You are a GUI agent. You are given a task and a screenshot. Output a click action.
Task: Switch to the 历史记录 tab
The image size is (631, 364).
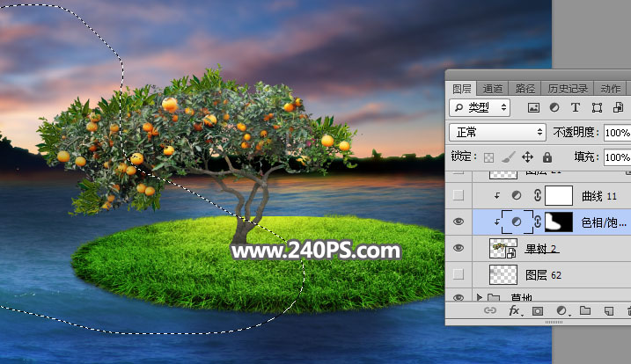(567, 88)
